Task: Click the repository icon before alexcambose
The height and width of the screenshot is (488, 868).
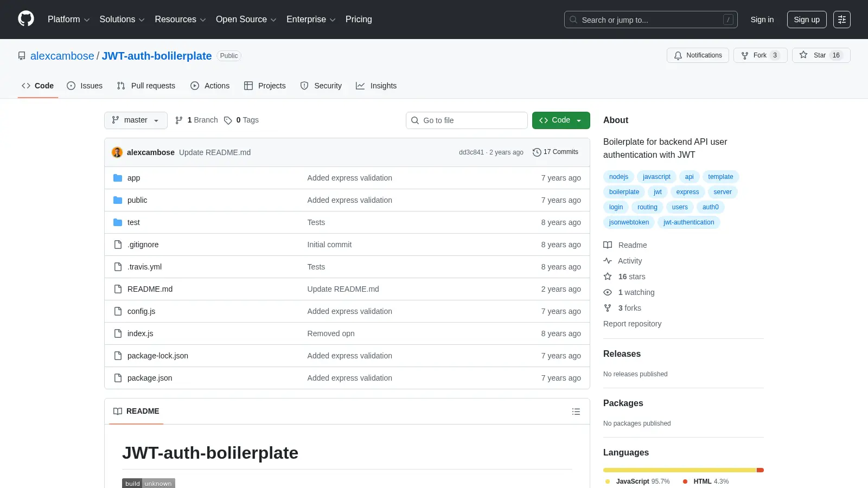Action: click(x=22, y=56)
